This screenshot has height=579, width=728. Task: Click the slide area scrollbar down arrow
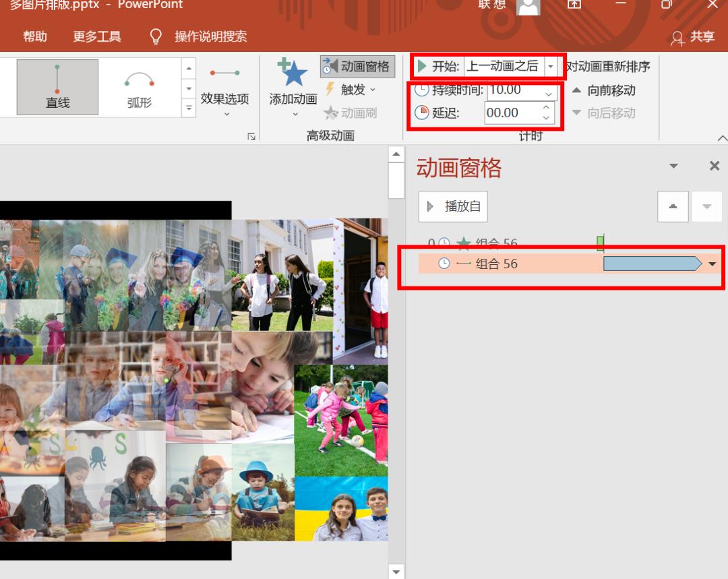coord(396,572)
